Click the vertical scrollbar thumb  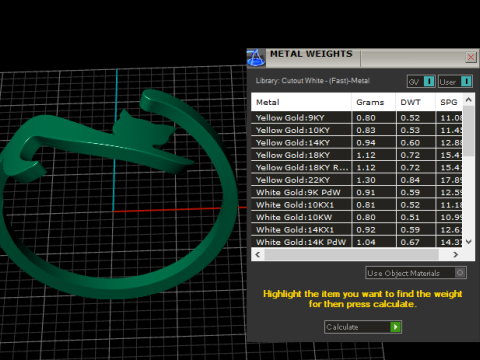468,131
